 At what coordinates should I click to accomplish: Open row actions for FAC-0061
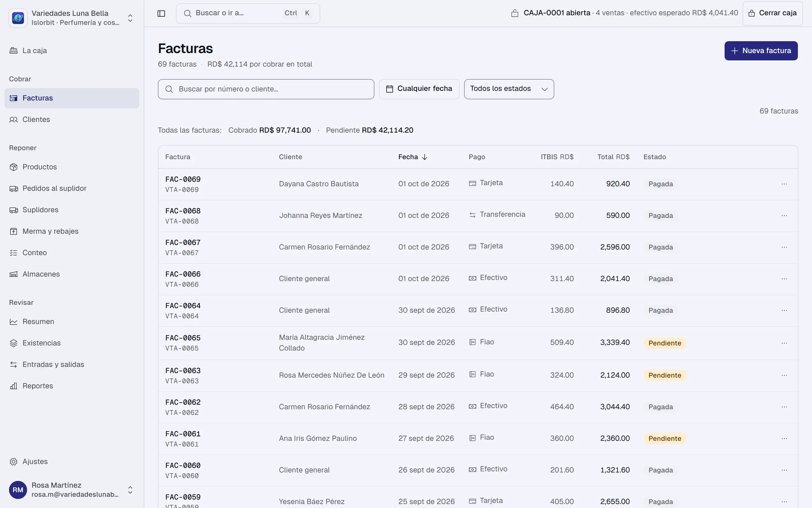point(784,439)
